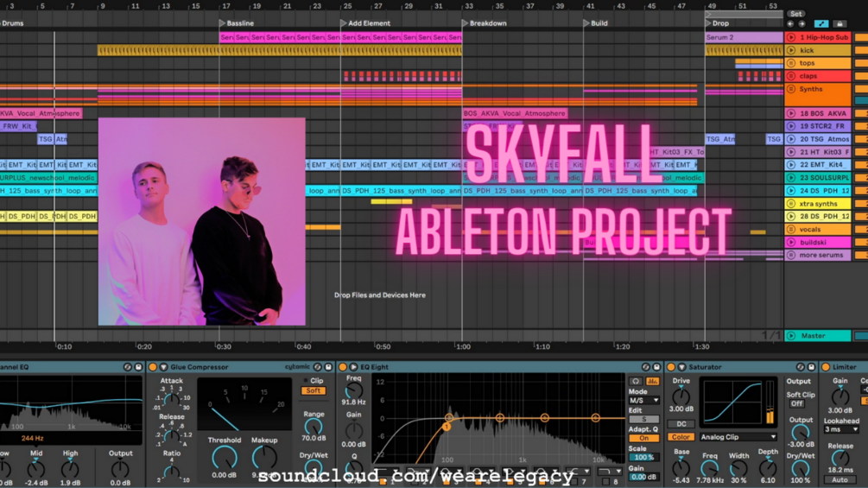This screenshot has width=868, height=488.
Task: Hot-swap Channel EQ preset
Action: [x=127, y=367]
